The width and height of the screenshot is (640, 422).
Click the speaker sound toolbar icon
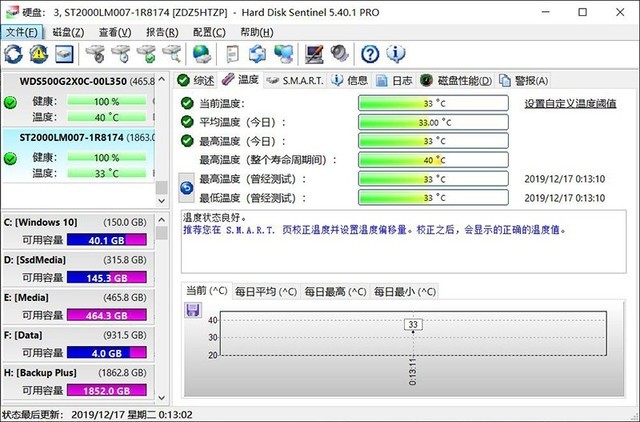click(340, 53)
